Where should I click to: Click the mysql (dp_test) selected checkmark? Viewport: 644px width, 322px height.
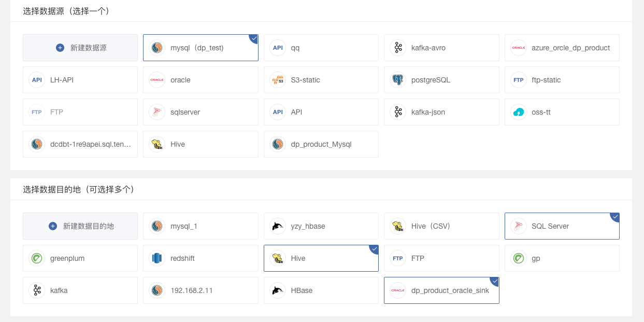(254, 38)
